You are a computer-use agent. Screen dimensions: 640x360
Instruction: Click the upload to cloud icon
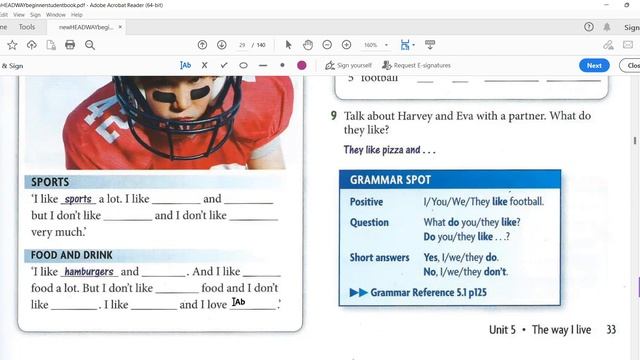(31, 45)
